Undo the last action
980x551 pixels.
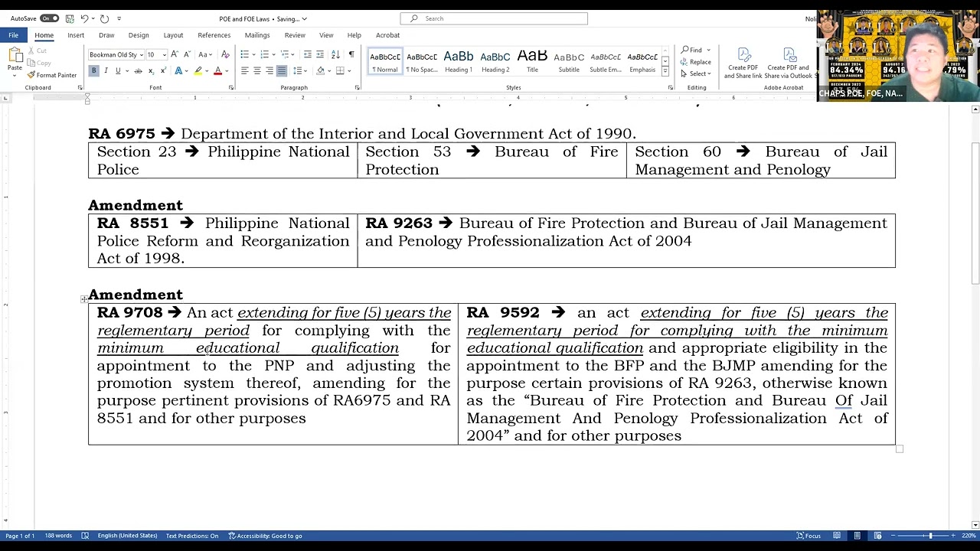(84, 18)
